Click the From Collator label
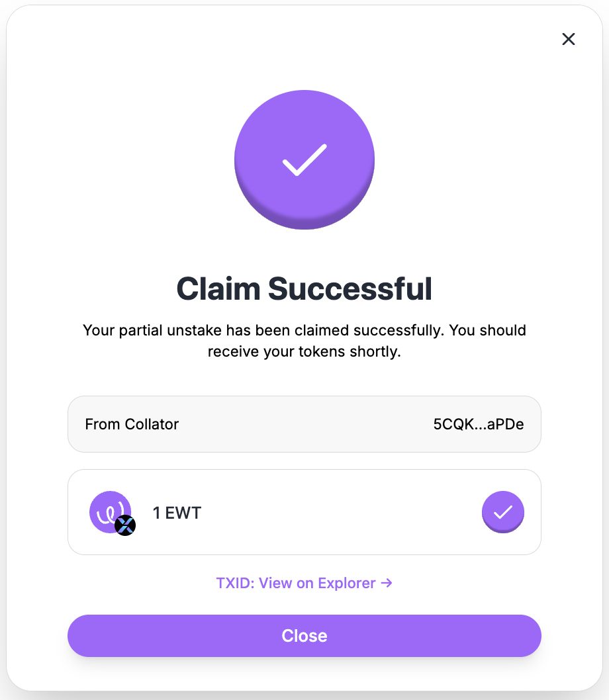 [132, 424]
